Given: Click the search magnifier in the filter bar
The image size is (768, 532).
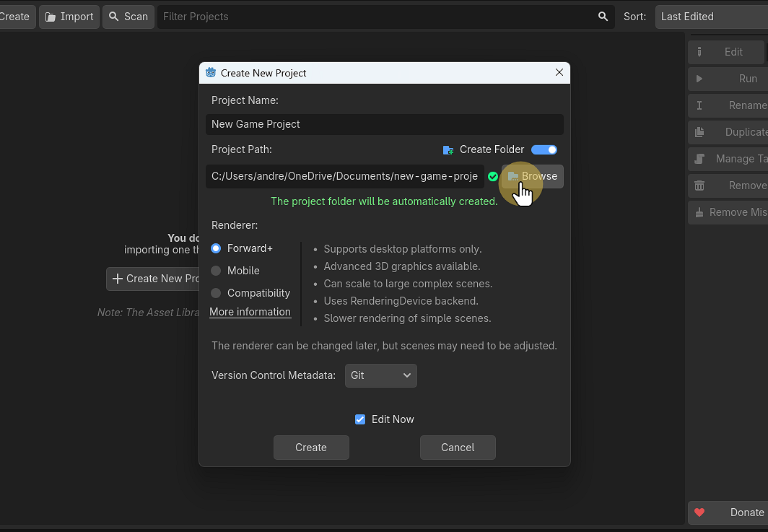Looking at the screenshot, I should point(603,16).
